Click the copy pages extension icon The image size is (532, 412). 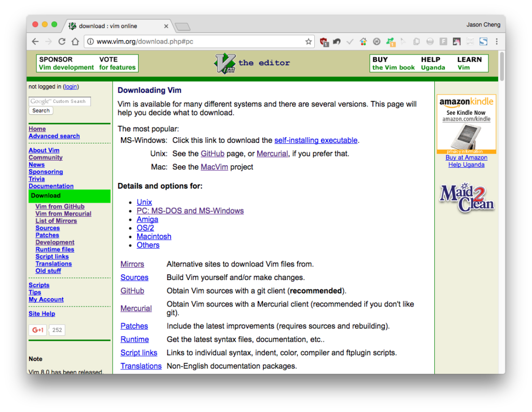pos(416,42)
